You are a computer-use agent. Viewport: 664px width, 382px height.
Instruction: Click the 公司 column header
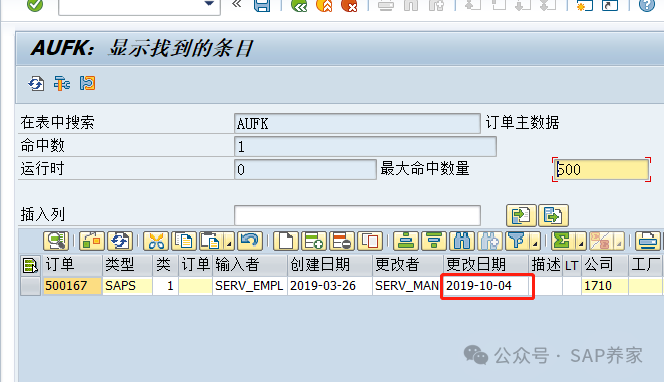pyautogui.click(x=605, y=265)
